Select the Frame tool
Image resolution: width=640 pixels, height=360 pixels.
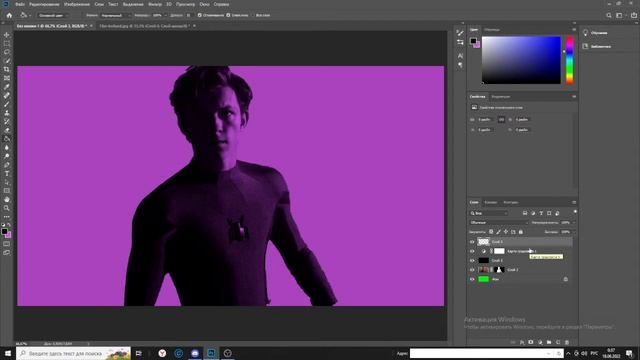point(7,78)
